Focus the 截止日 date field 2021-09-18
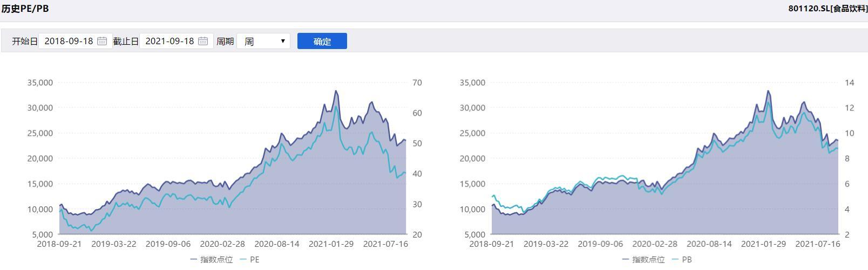This screenshot has width=868, height=270. click(x=169, y=41)
